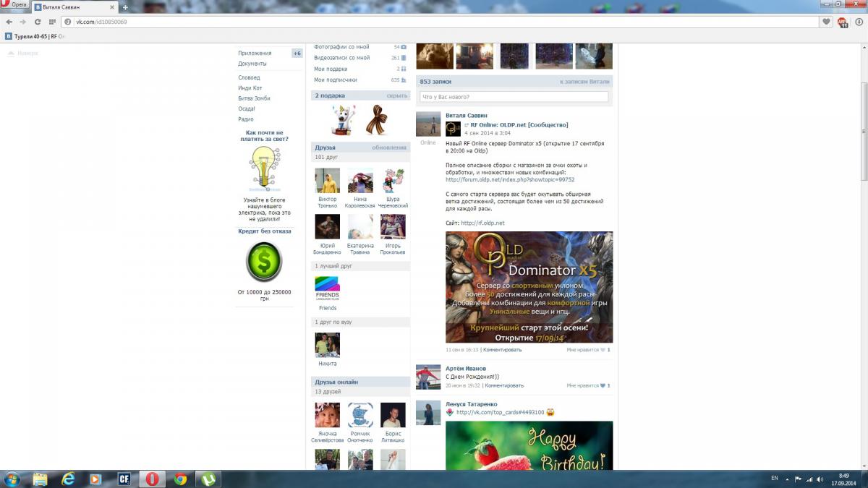Like Артём Иванов's birthday post heart

point(603,385)
